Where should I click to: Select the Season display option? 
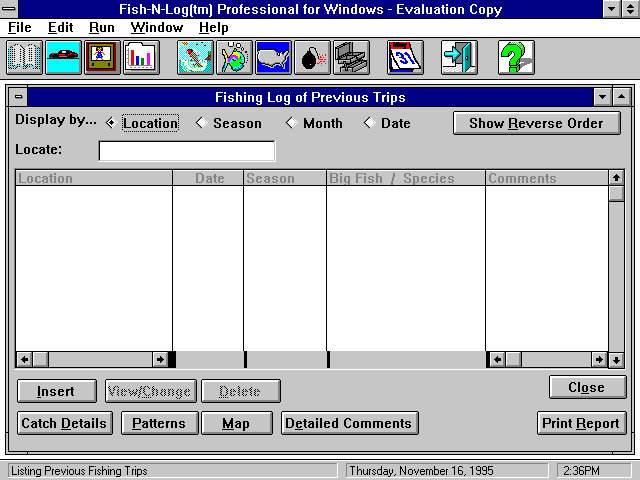(x=229, y=124)
